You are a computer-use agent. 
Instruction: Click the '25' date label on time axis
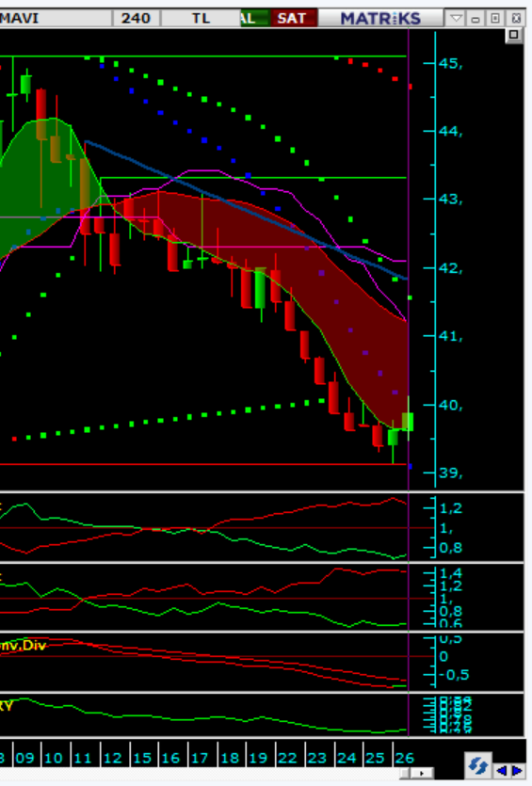[x=375, y=758]
